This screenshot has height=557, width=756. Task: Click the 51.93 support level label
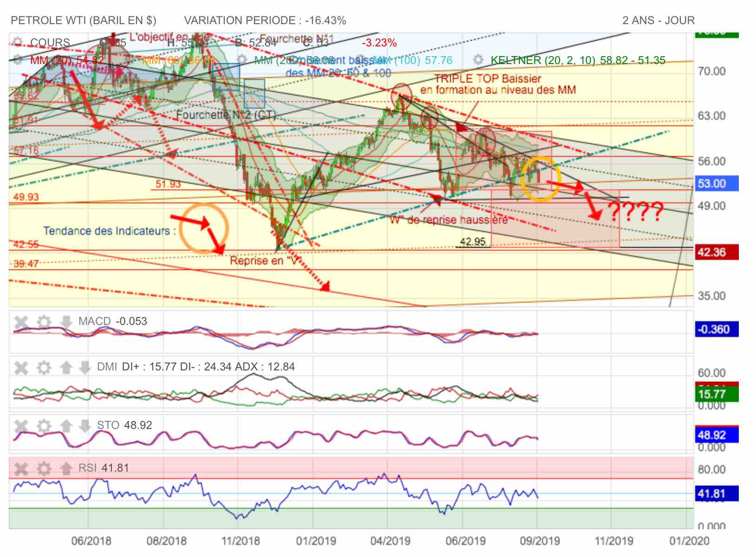coord(168,184)
